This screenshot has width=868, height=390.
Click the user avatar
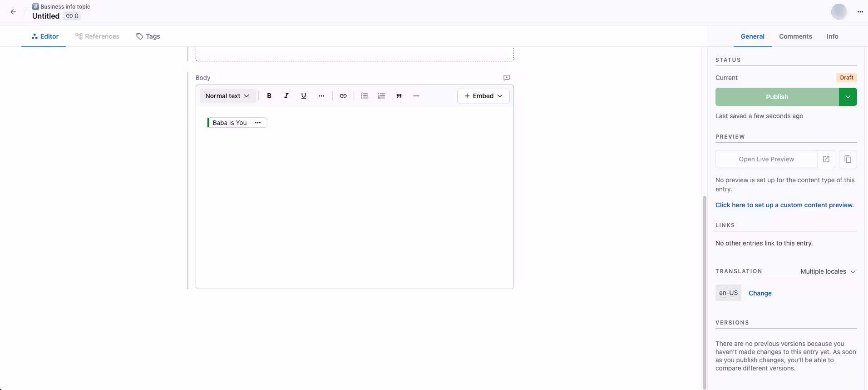(x=839, y=12)
